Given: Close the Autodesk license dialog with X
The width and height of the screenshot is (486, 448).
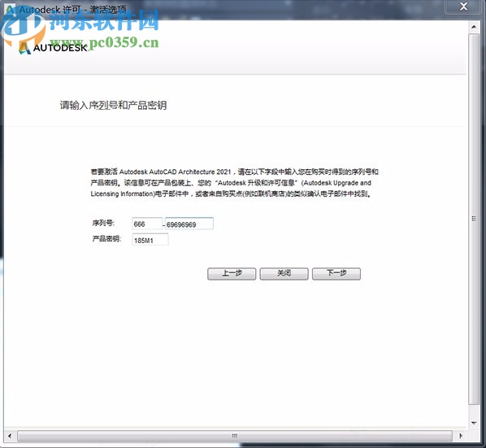Looking at the screenshot, I should pyautogui.click(x=464, y=7).
